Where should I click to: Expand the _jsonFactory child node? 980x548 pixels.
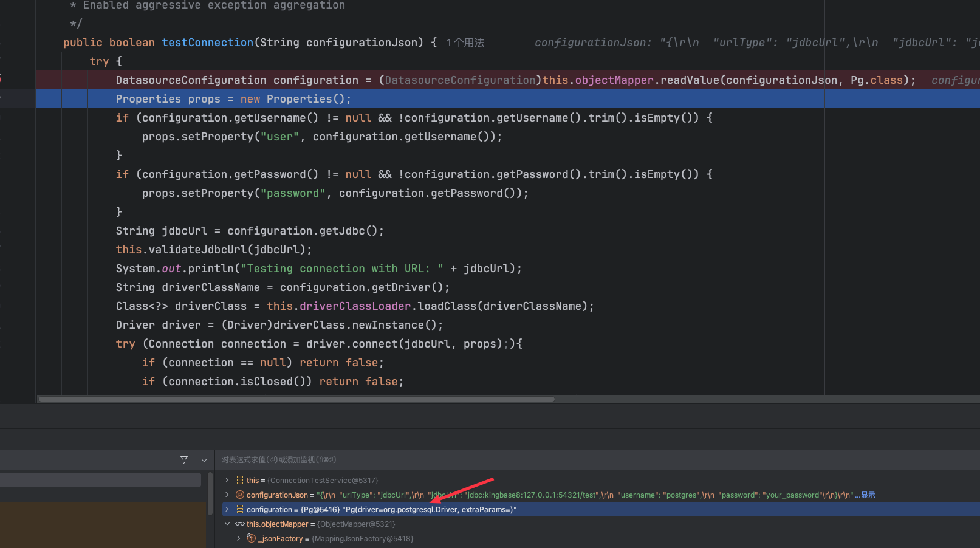pyautogui.click(x=238, y=538)
